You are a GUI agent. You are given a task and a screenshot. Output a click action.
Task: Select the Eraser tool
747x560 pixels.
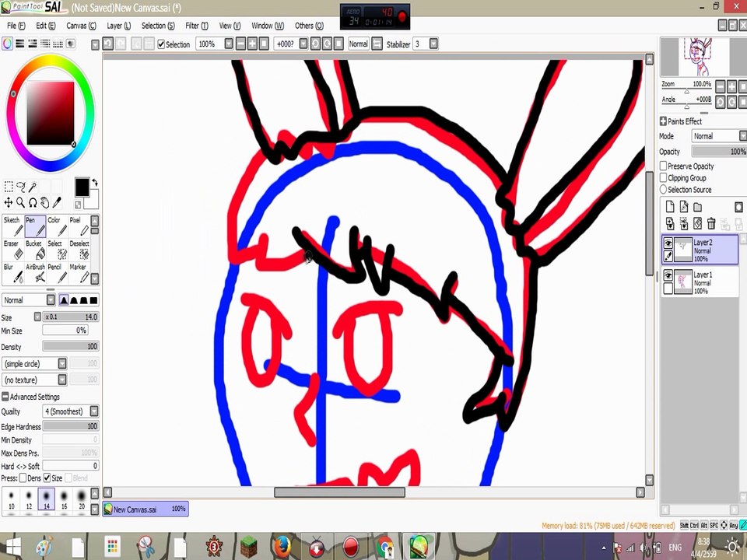13,250
